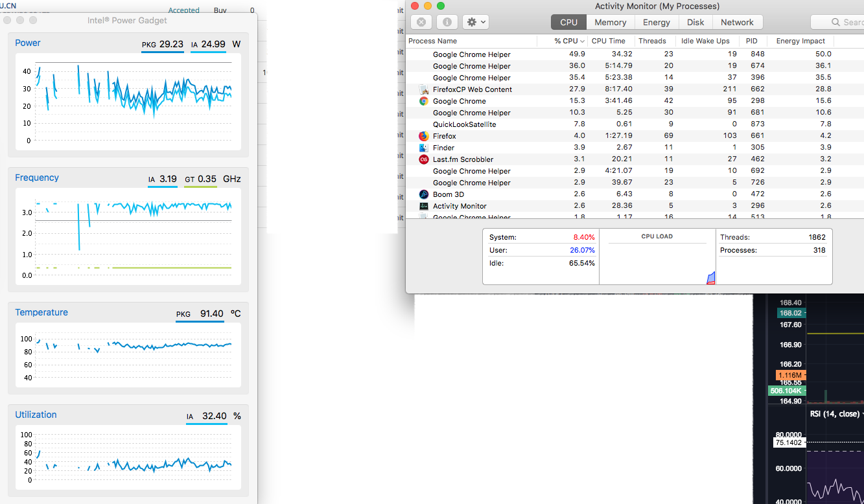Toggle % CPU column sort order

coord(563,41)
